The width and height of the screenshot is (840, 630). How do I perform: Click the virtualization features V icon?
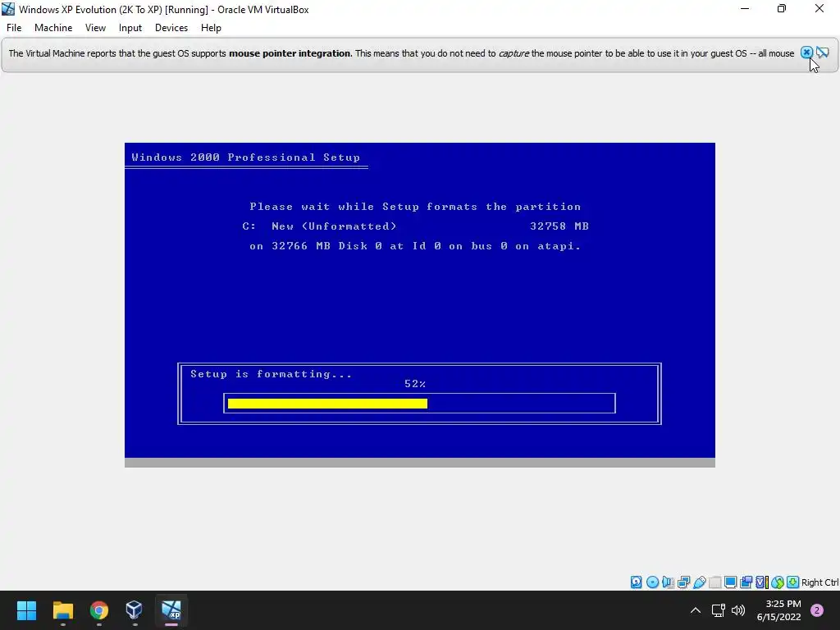762,582
